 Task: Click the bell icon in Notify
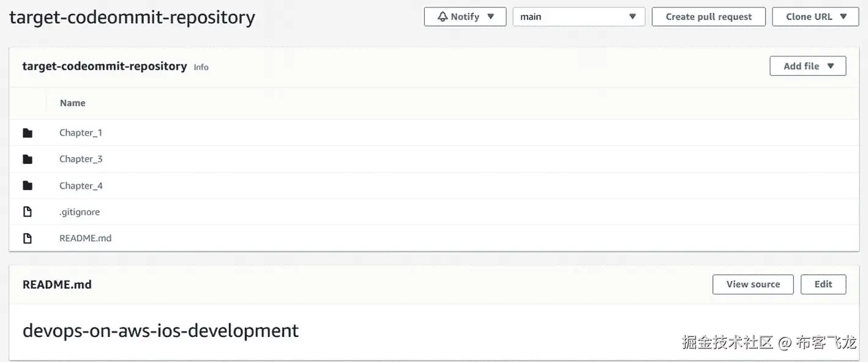point(443,17)
